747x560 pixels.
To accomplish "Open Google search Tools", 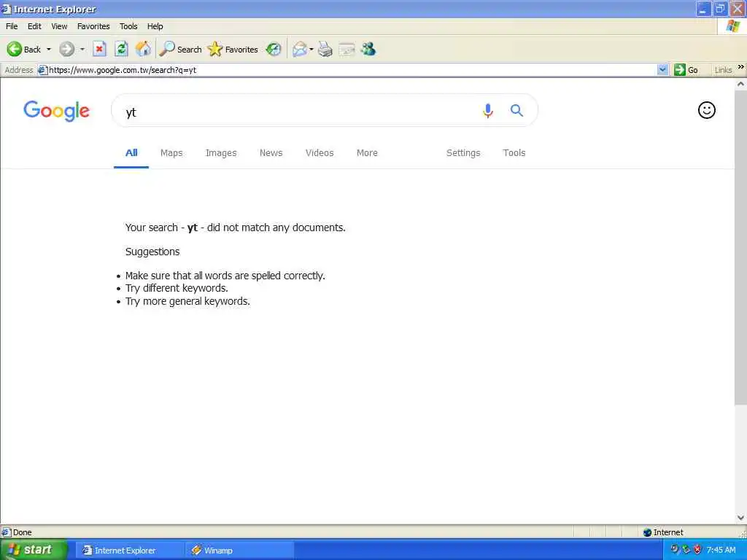I will coord(514,153).
